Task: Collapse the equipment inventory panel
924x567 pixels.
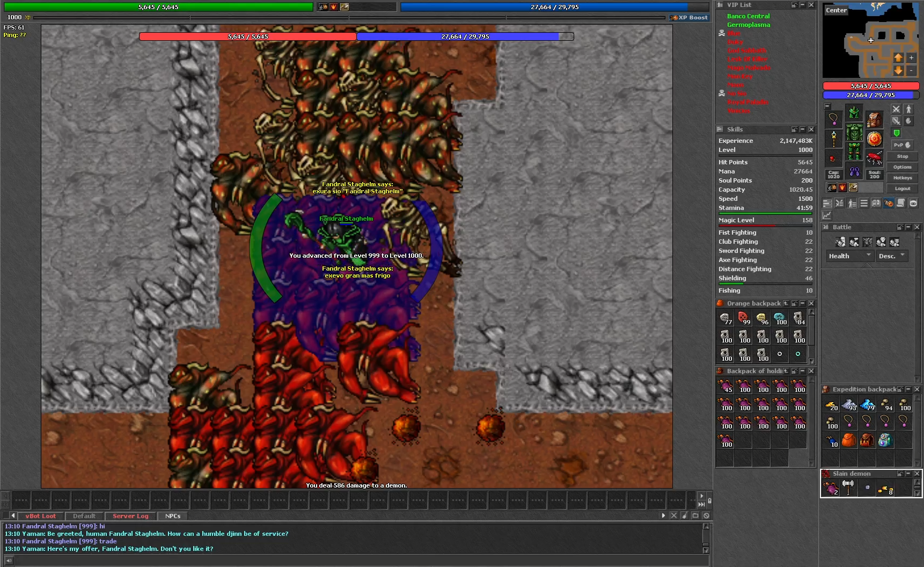Action: click(827, 106)
